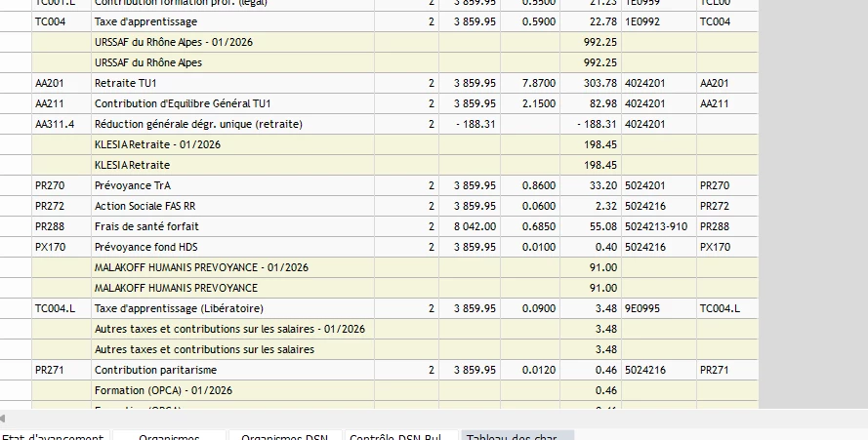
Task: Click MALAKOFF HUMANIS PREVOYANCE total row without date
Action: [x=394, y=288]
